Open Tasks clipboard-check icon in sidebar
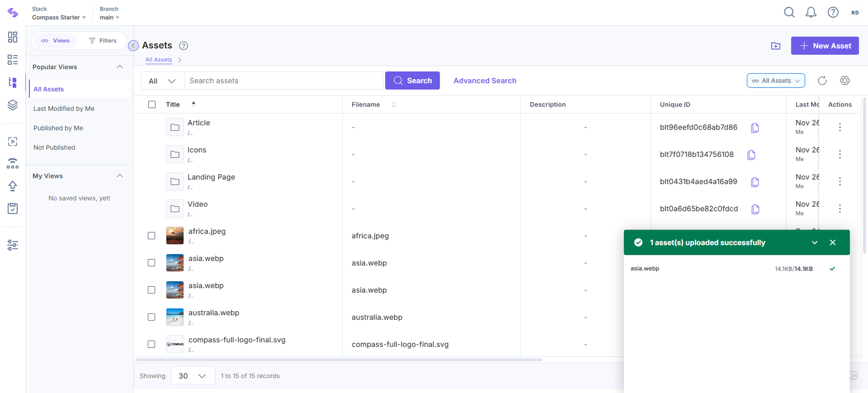The image size is (868, 393). tap(12, 208)
